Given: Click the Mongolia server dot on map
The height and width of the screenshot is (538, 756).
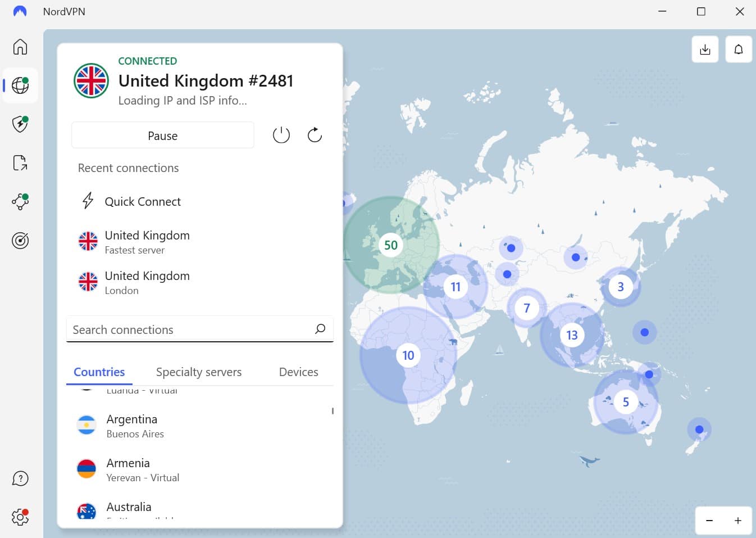Looking at the screenshot, I should point(576,257).
